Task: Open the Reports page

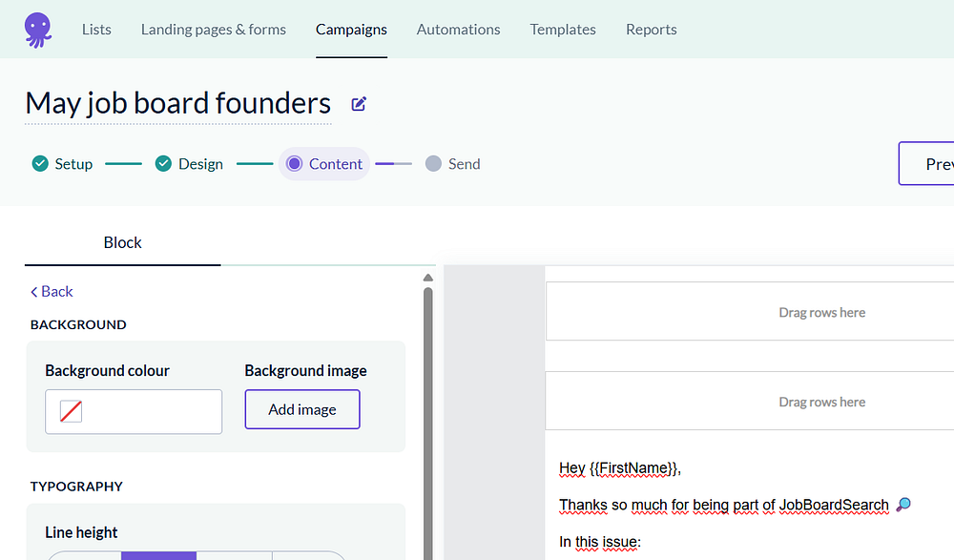Action: (652, 30)
